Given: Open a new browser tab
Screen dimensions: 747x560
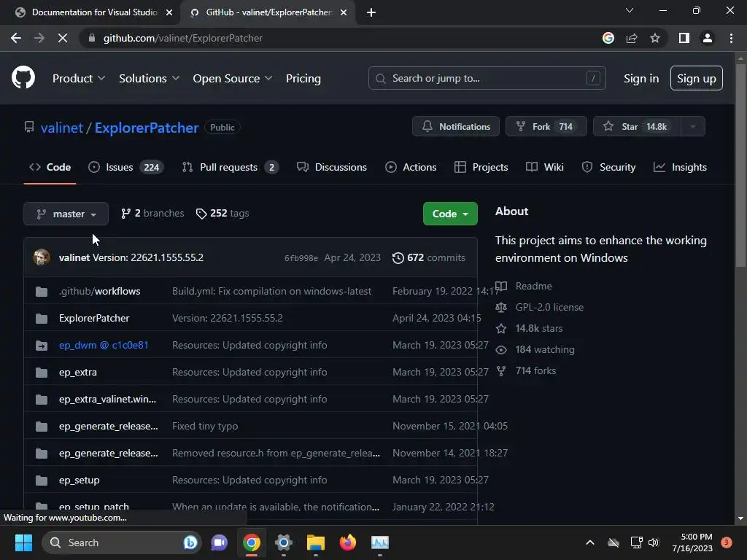Looking at the screenshot, I should [x=371, y=12].
